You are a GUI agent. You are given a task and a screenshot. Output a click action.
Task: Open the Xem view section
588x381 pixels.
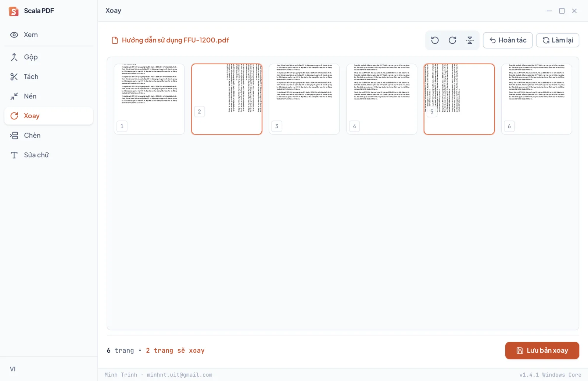tap(49, 35)
